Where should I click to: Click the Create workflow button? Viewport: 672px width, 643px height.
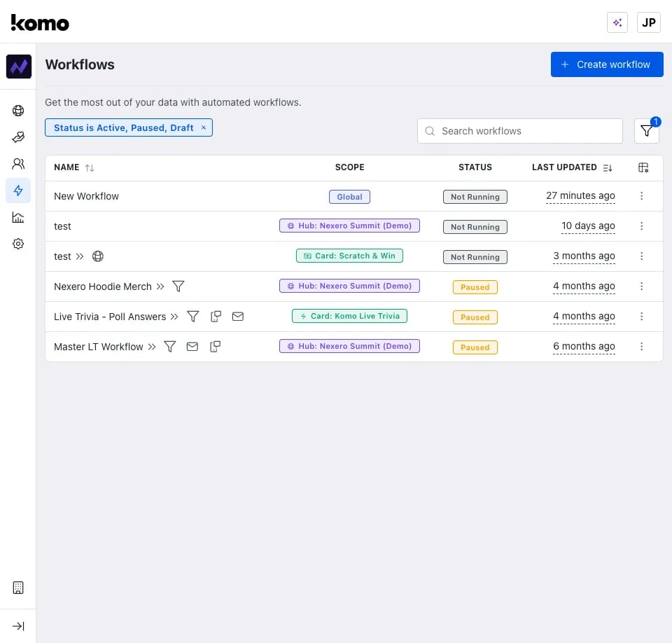coord(607,64)
